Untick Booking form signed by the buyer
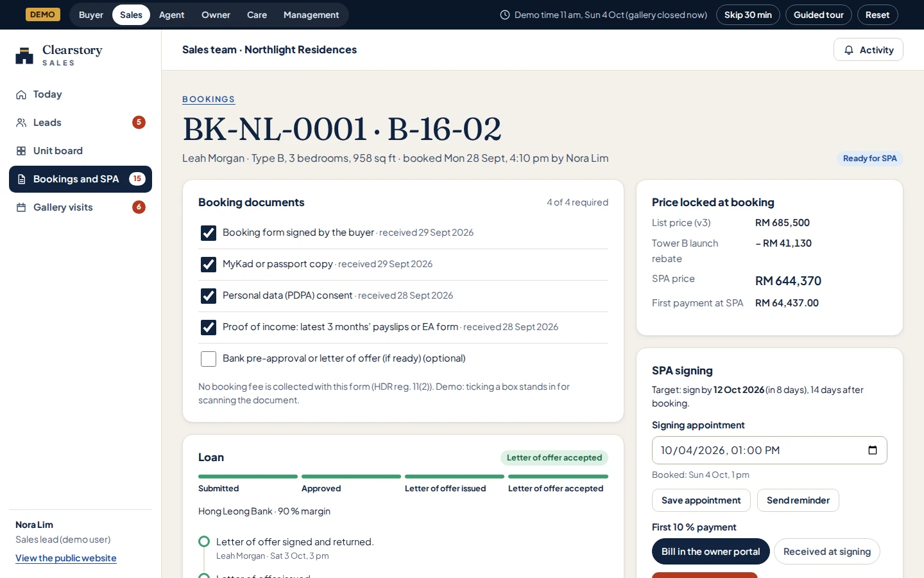Screen dimensions: 924x578 tap(209, 233)
